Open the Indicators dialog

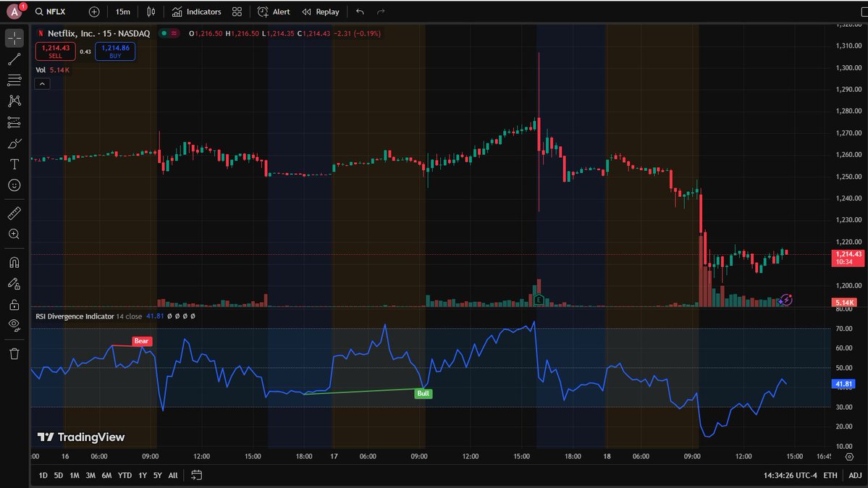(196, 12)
